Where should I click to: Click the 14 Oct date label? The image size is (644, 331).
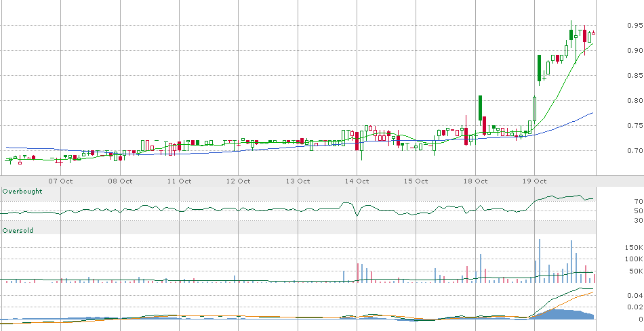(357, 181)
